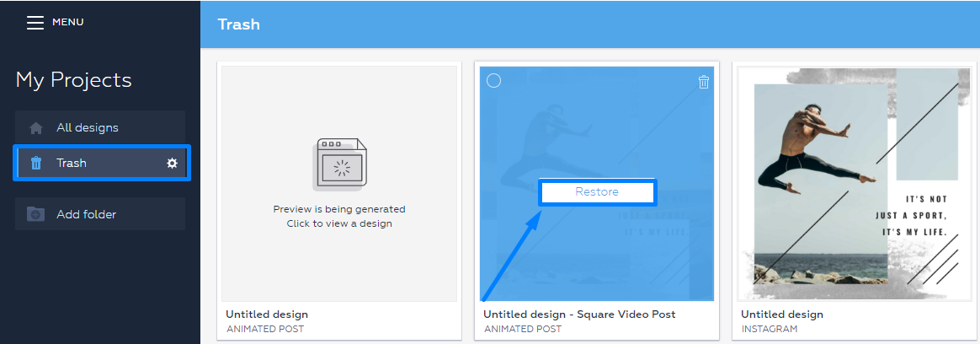Viewport: 980px width, 344px height.
Task: Click Untitled design title under first card
Action: point(267,314)
